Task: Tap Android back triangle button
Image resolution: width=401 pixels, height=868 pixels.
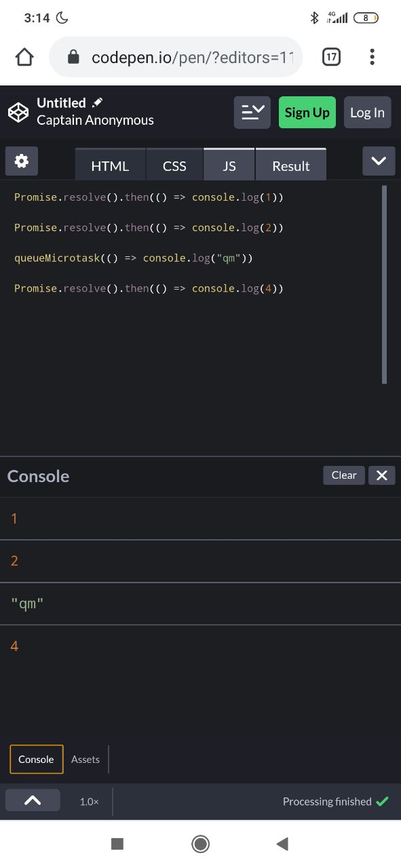Action: [283, 844]
